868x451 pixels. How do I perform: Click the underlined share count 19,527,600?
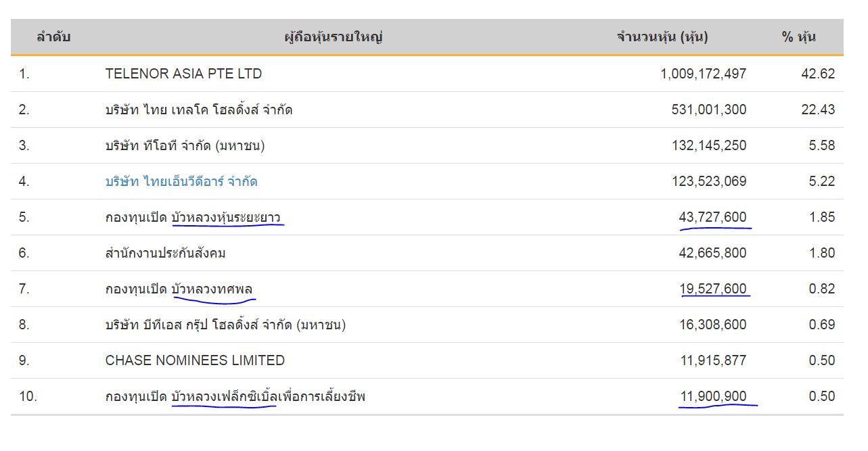[x=712, y=289]
